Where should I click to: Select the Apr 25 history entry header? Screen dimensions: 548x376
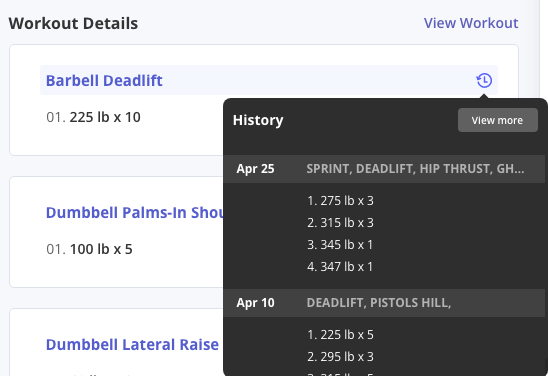tap(384, 169)
